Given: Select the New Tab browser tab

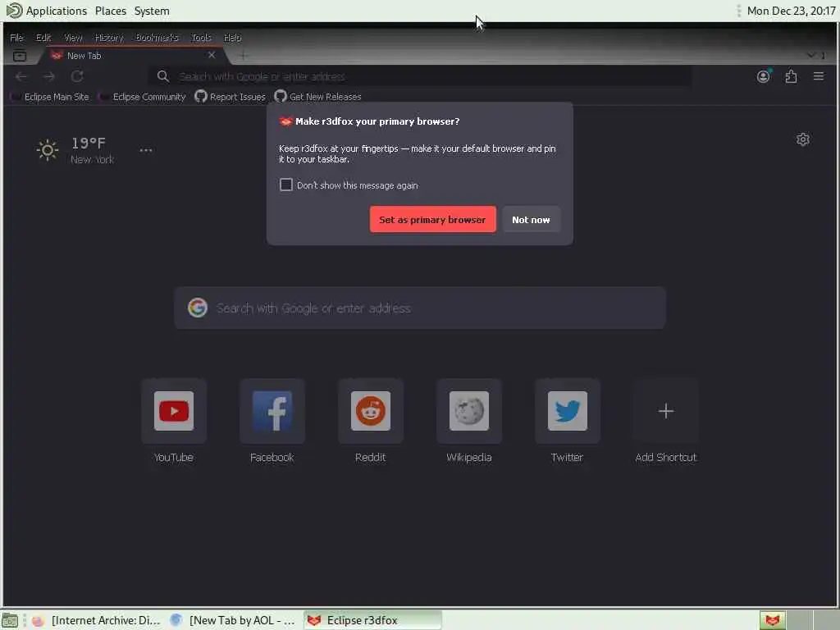Looking at the screenshot, I should [x=133, y=55].
